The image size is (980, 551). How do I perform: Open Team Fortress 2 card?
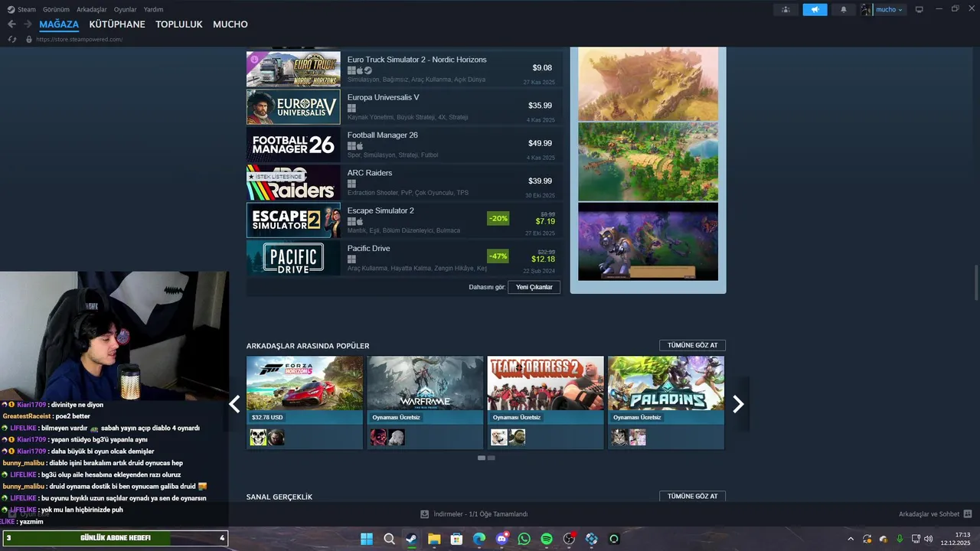pos(546,403)
